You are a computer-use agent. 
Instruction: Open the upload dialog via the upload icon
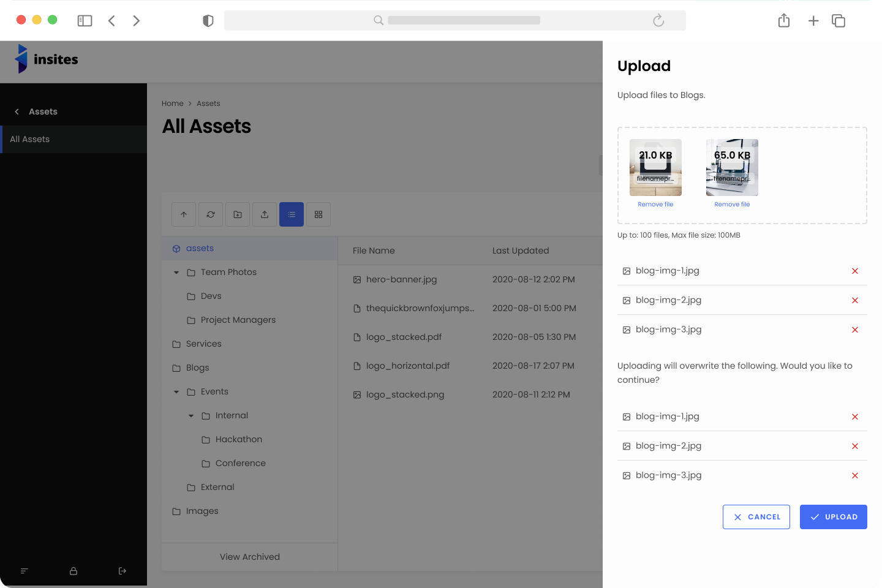click(265, 214)
